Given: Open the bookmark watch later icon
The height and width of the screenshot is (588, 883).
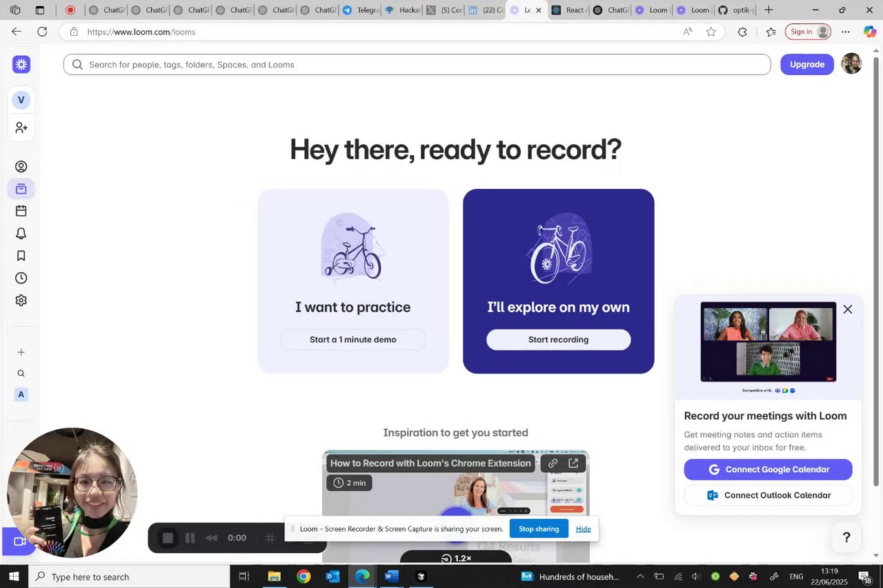Looking at the screenshot, I should [21, 256].
